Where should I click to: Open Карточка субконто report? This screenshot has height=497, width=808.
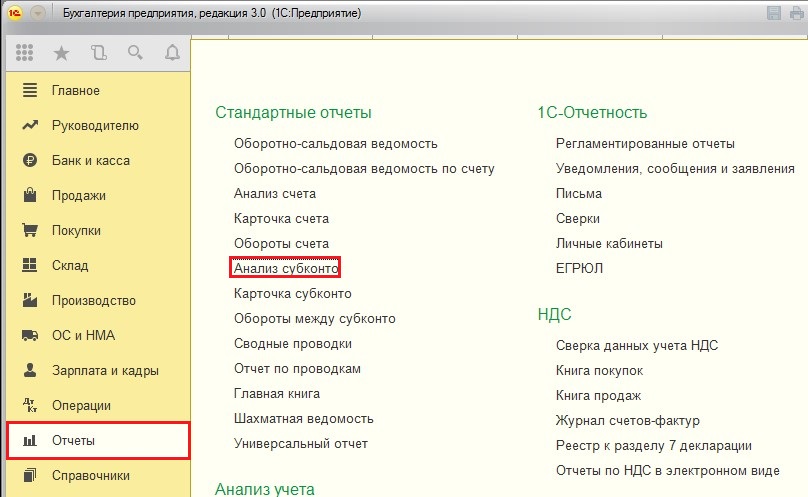click(293, 293)
